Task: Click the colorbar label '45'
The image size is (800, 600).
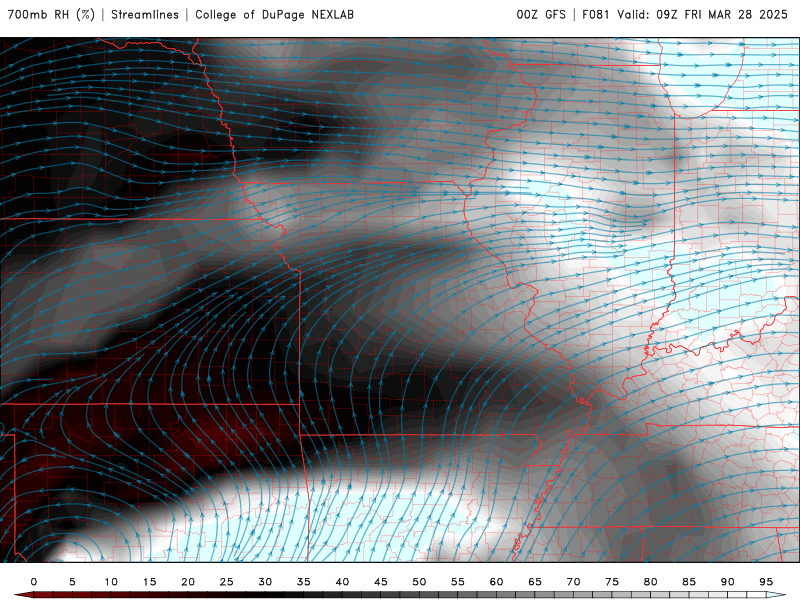Action: point(381,582)
